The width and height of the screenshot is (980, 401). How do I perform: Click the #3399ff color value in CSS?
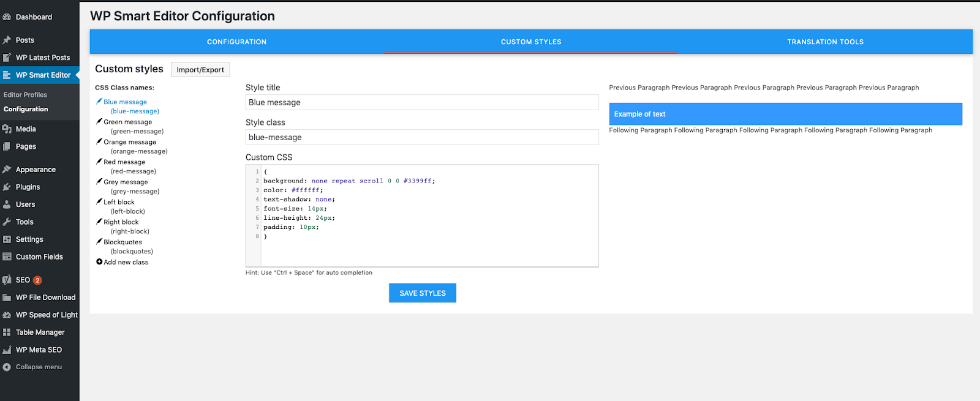[x=418, y=181]
